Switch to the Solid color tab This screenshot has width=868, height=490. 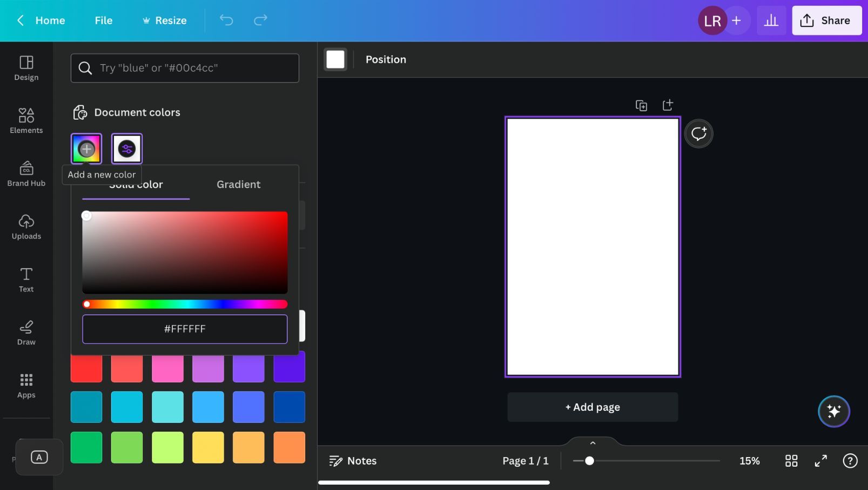pyautogui.click(x=136, y=184)
